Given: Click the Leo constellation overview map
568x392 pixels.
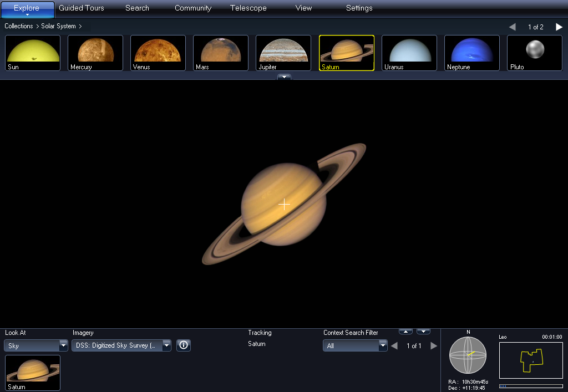Looking at the screenshot, I should pyautogui.click(x=530, y=360).
